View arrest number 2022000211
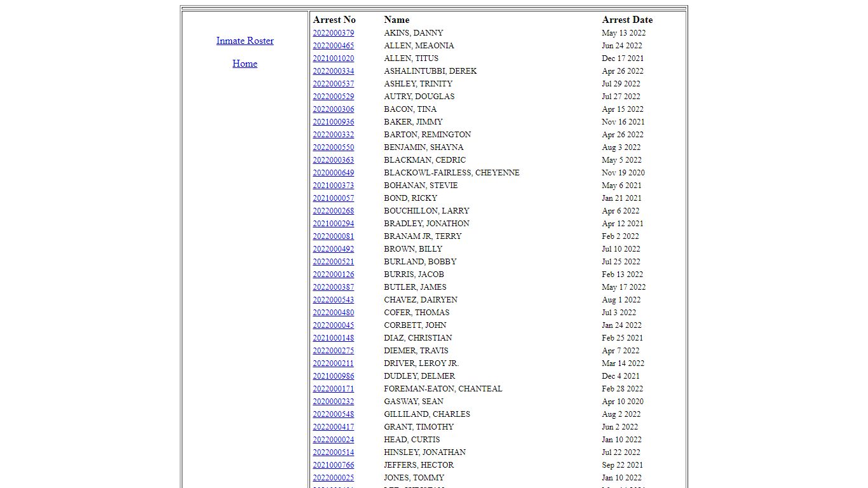The image size is (868, 488). tap(333, 363)
